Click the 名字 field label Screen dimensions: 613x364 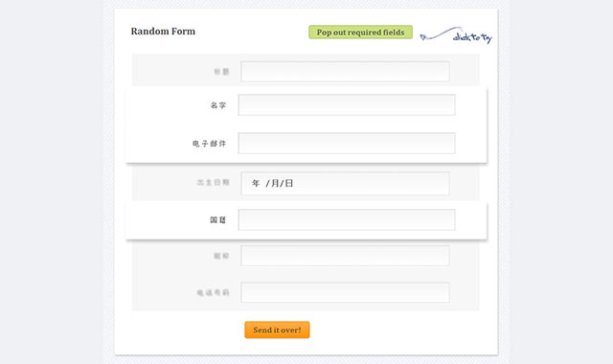218,105
